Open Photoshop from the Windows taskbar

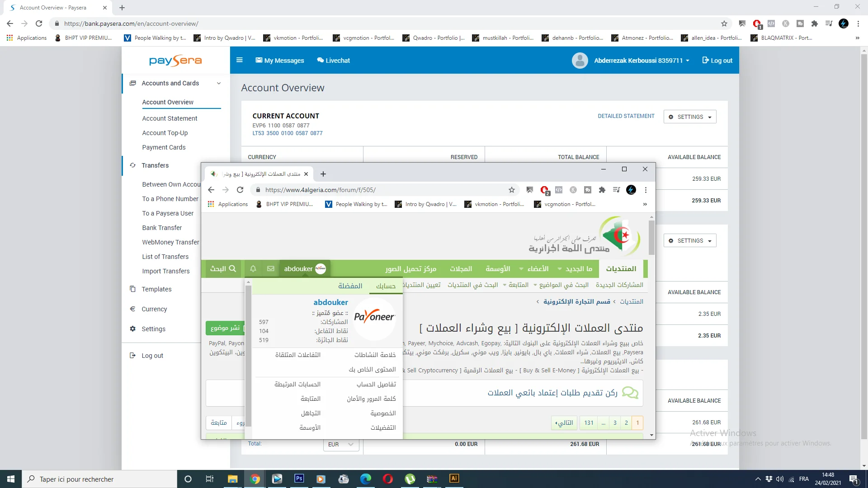[299, 479]
